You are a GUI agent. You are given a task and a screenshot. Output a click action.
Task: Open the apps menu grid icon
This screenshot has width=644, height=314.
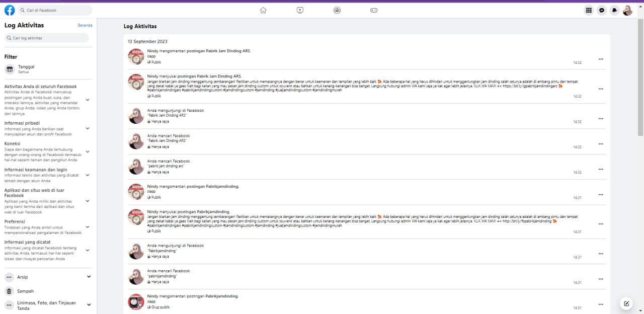pos(589,10)
